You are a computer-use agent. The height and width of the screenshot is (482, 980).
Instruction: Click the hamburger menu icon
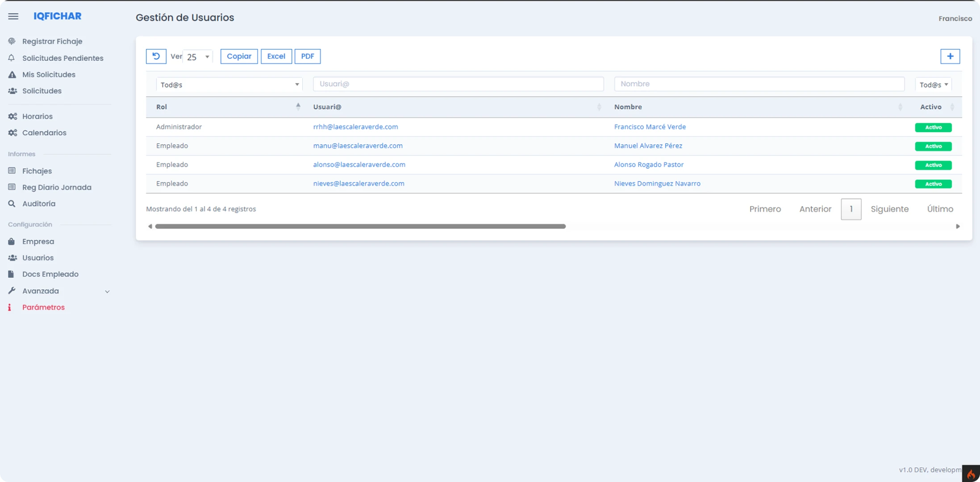coord(13,17)
